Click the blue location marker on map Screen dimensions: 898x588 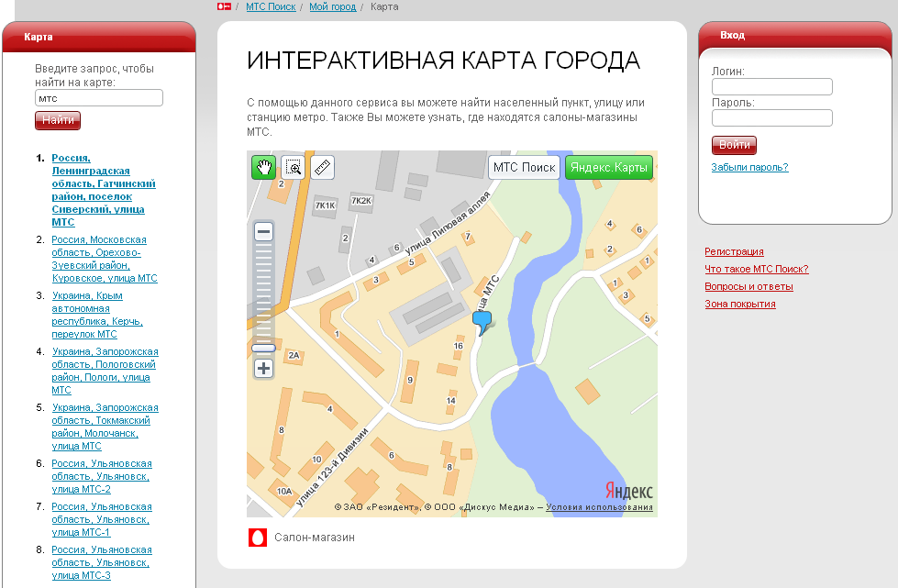[482, 323]
